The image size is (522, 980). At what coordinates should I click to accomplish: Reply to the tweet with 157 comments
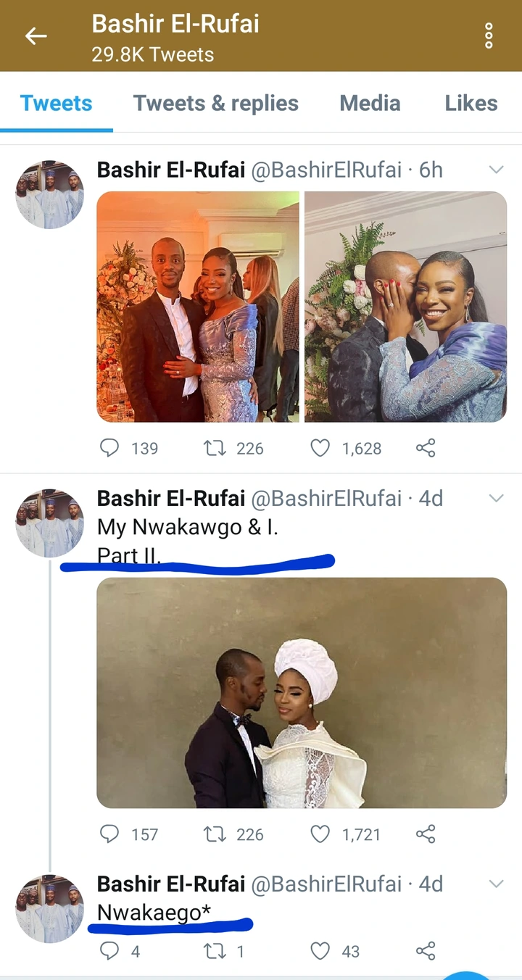click(x=109, y=834)
